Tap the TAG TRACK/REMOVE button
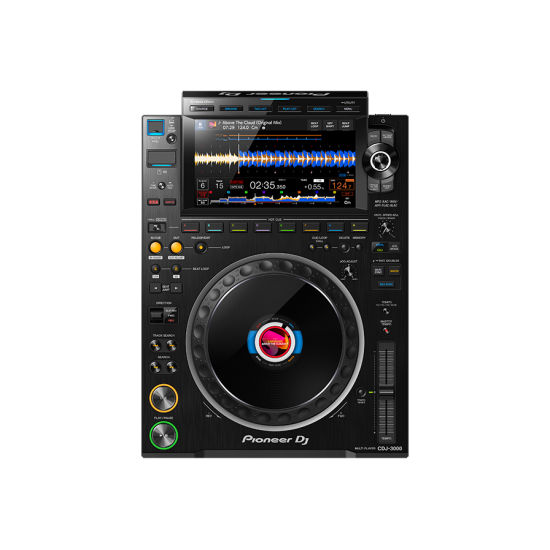 click(x=387, y=136)
